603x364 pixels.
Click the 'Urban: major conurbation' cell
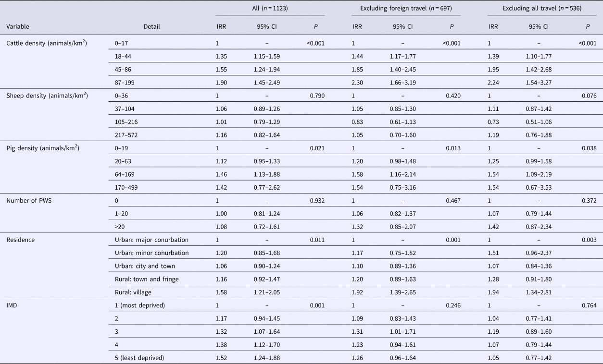pos(152,240)
